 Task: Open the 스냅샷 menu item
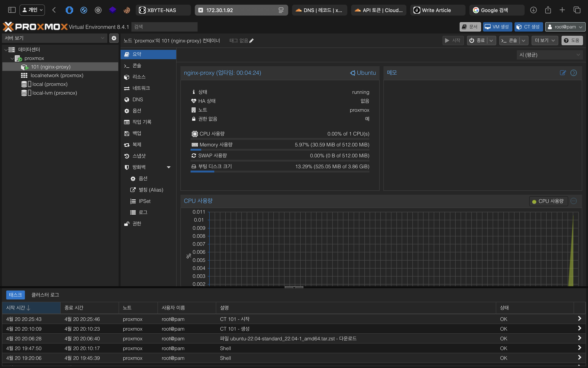[x=148, y=156]
